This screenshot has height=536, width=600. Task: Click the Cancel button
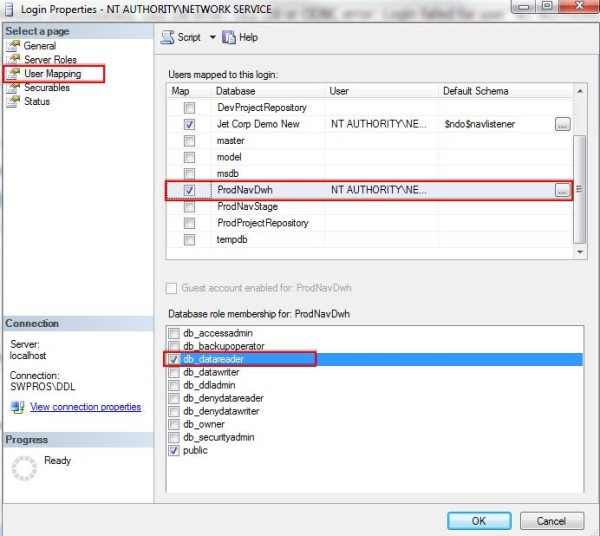[552, 521]
